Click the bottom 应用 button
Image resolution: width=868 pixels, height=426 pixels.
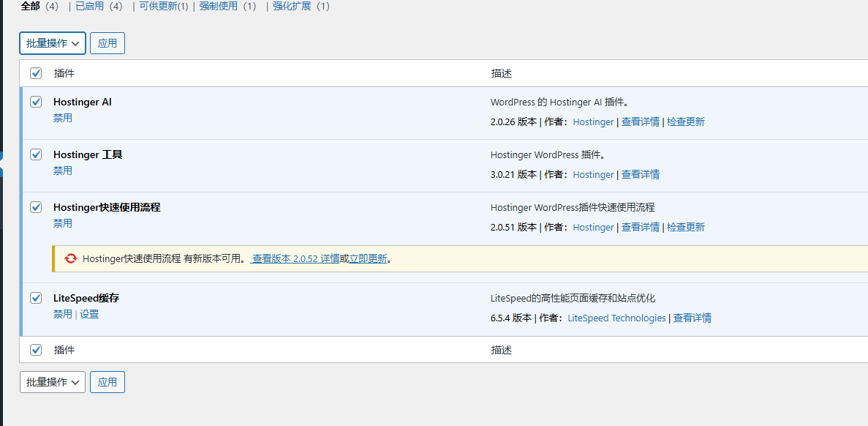107,382
